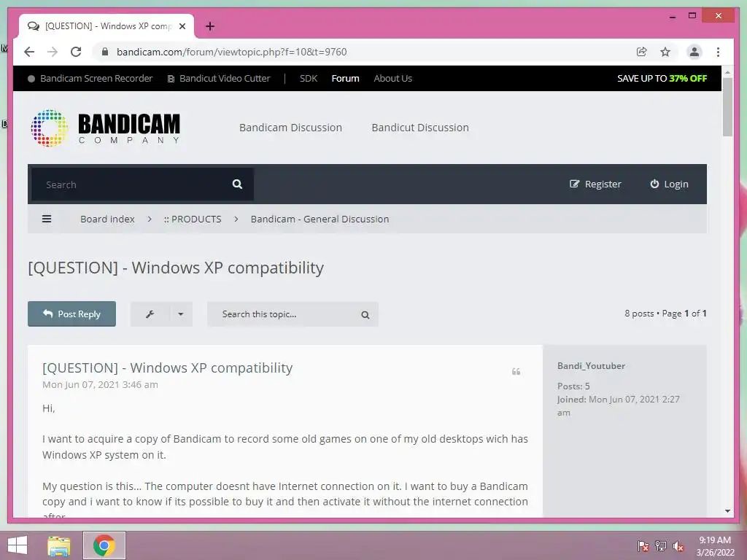Viewport: 747px width, 560px height.
Task: Quote the first post with quote icon
Action: (516, 371)
